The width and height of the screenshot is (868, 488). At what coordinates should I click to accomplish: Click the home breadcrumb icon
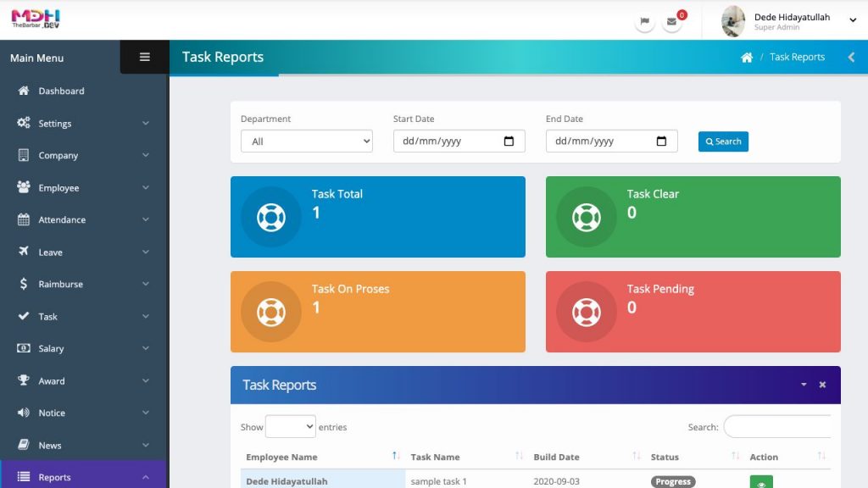746,58
